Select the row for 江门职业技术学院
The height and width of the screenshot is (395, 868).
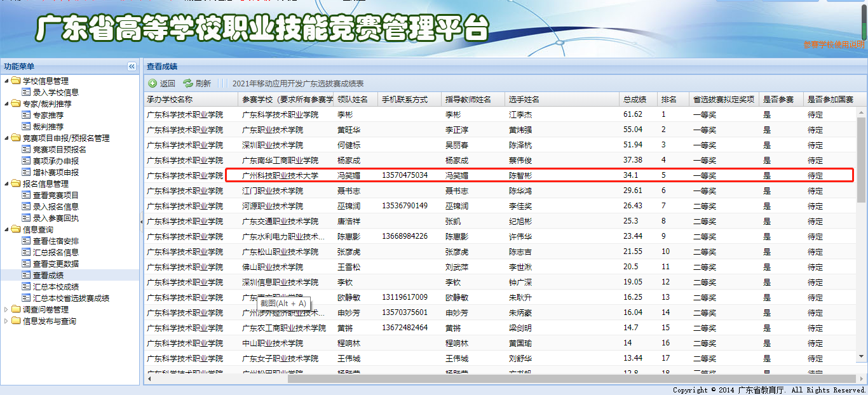tap(273, 191)
